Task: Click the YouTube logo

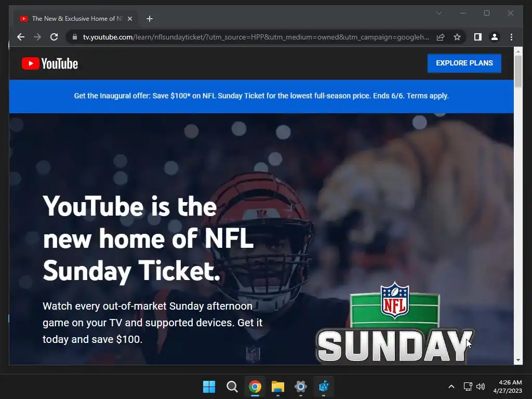Action: 50,63
